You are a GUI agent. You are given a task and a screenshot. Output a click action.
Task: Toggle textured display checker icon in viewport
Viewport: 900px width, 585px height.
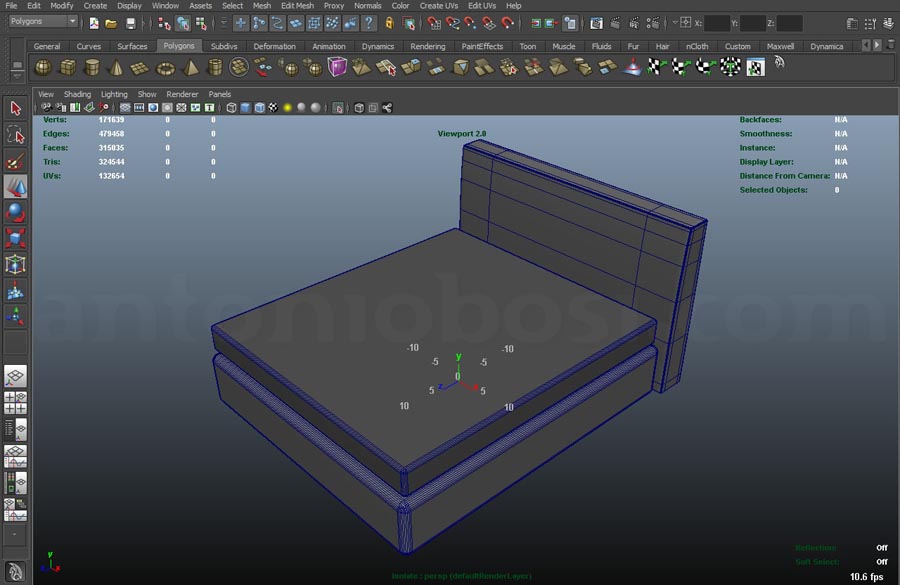pos(273,108)
